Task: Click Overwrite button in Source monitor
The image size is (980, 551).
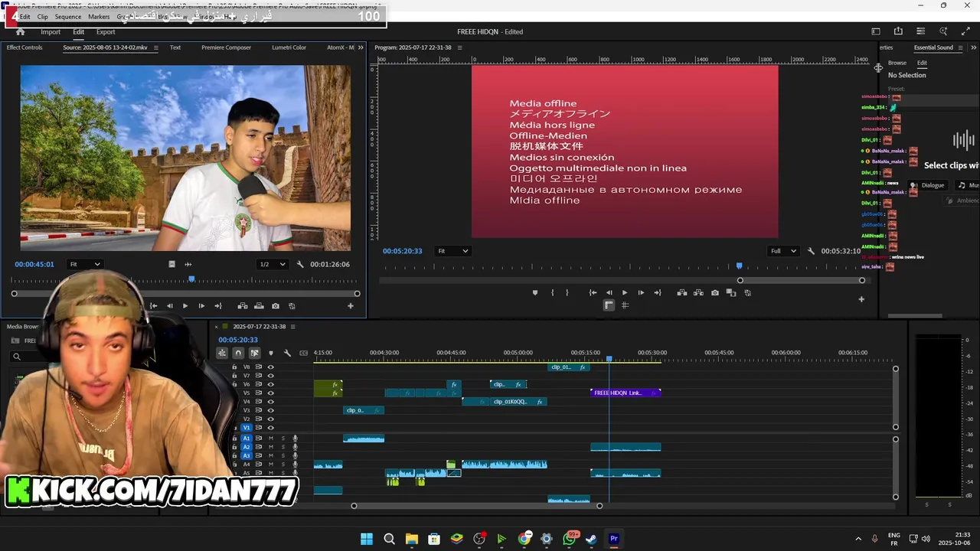Action: [x=260, y=306]
